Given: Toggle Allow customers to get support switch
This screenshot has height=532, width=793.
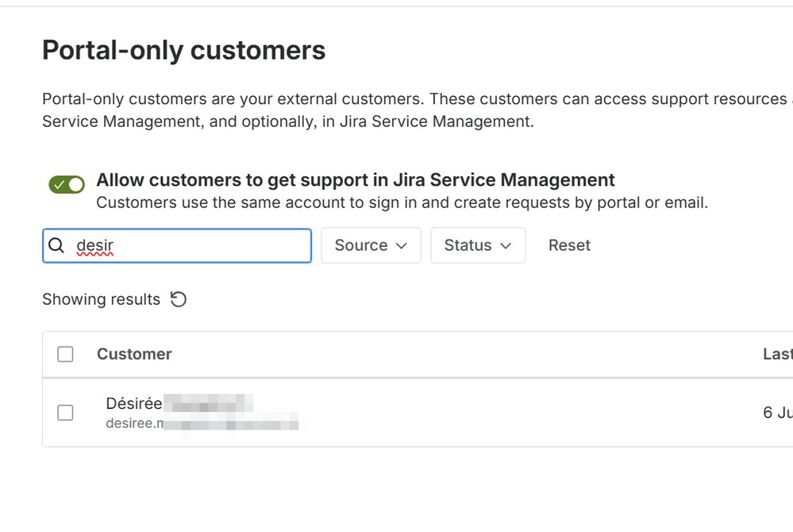Looking at the screenshot, I should click(x=67, y=184).
